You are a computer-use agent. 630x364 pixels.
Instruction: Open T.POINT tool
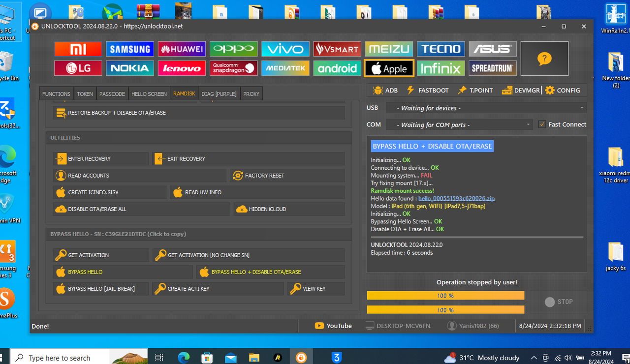pyautogui.click(x=475, y=91)
